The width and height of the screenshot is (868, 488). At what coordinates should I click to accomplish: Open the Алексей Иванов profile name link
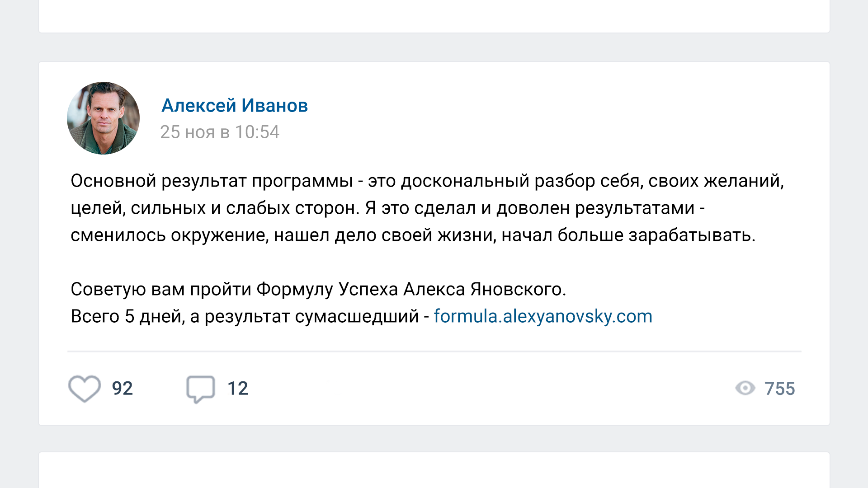pos(235,106)
